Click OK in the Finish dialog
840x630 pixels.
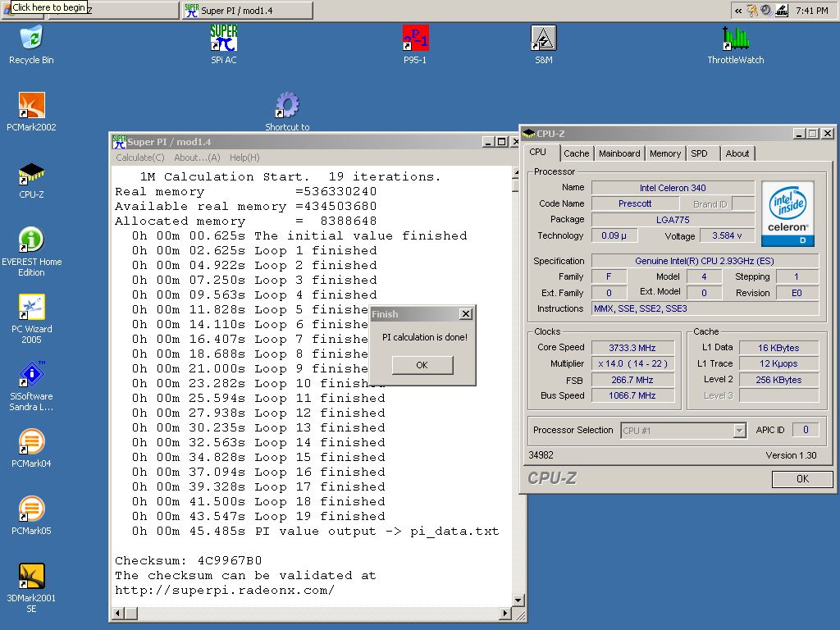click(x=422, y=365)
